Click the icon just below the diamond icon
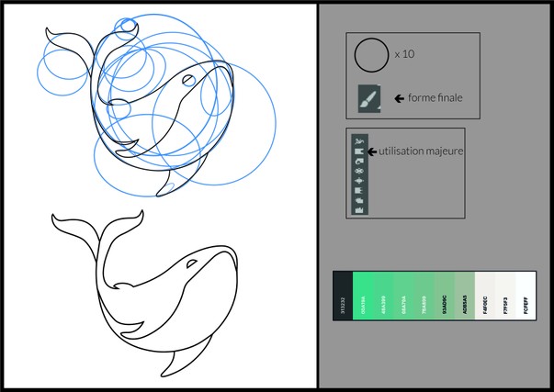Screen dimensions: 554x392 [359, 191]
